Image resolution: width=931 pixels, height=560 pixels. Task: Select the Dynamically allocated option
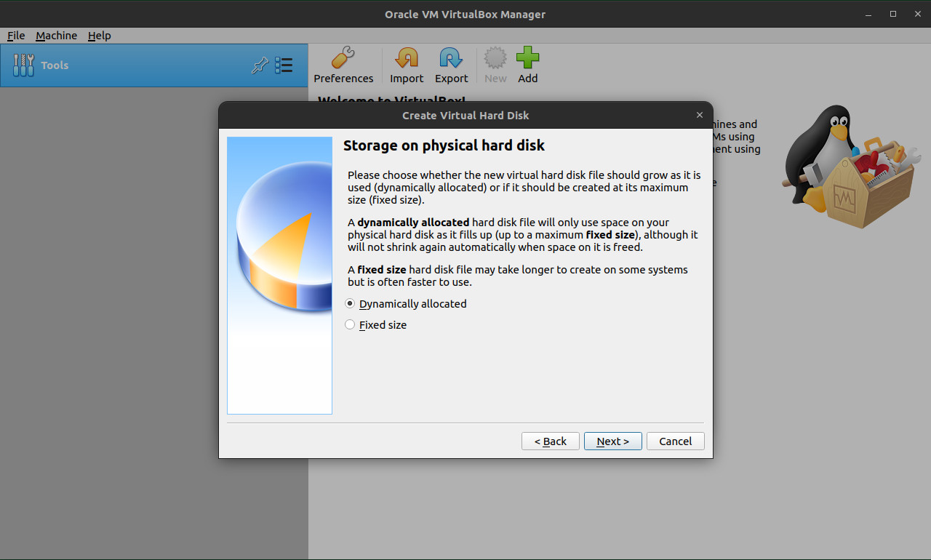407,304
